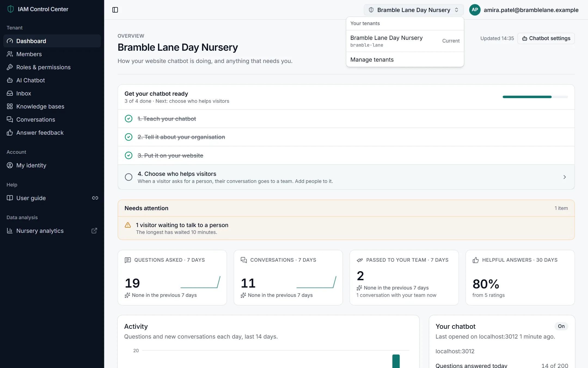The image size is (588, 368).
Task: Click the thumbs-up icon beside Answer feedback
Action: pyautogui.click(x=10, y=132)
